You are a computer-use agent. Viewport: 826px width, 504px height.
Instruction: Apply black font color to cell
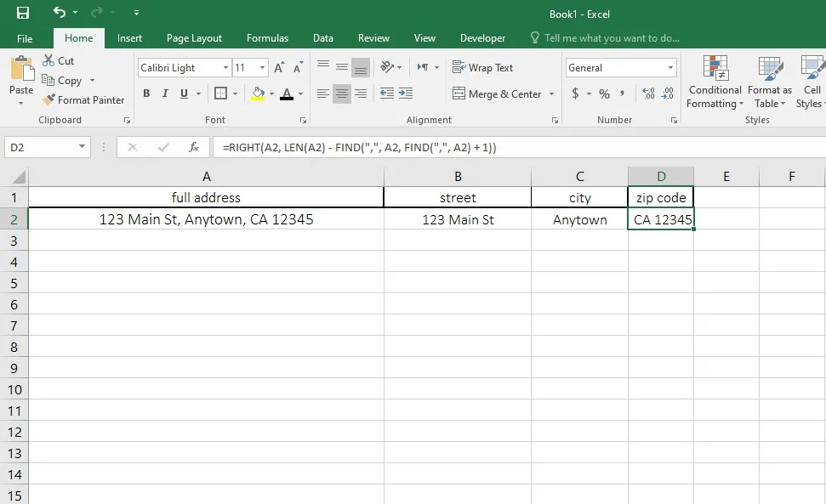point(287,93)
